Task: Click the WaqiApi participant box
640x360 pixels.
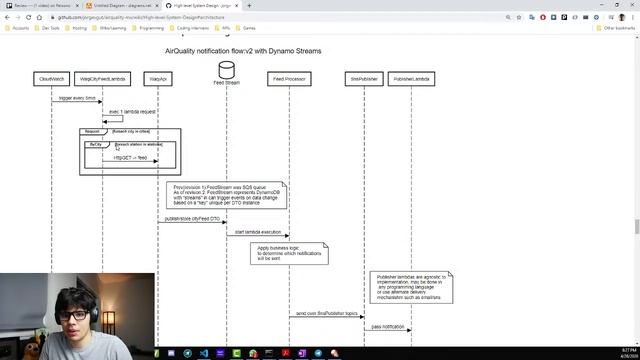Action: [158, 79]
